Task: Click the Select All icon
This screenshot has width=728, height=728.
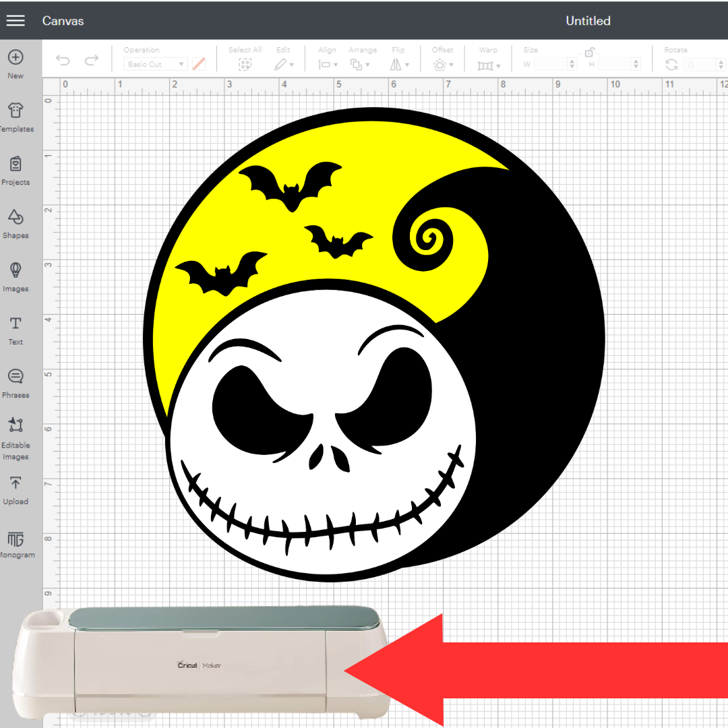Action: pos(245,65)
